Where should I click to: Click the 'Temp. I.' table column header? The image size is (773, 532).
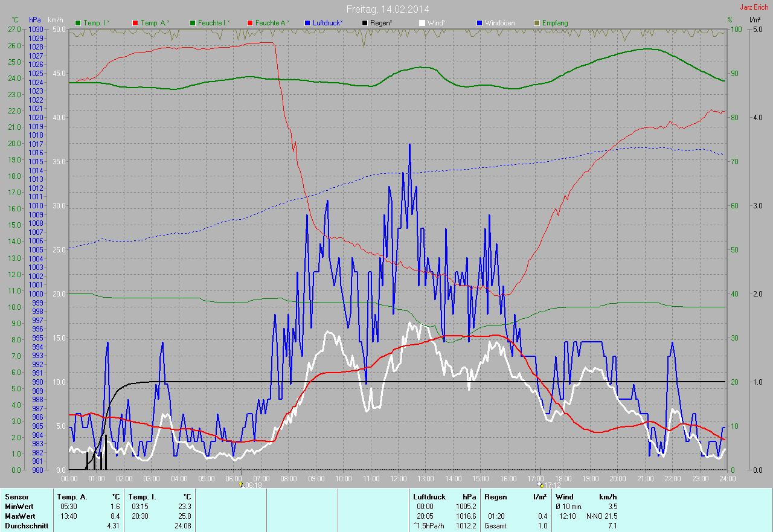[142, 496]
